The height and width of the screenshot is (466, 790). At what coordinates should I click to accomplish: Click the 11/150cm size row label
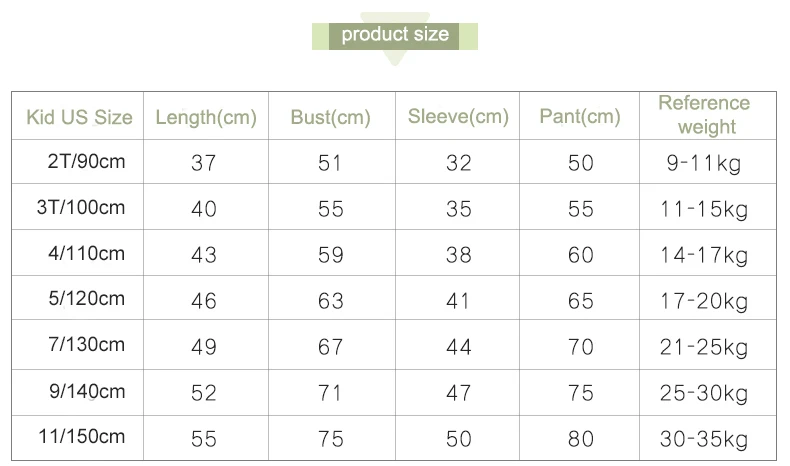[x=82, y=436]
